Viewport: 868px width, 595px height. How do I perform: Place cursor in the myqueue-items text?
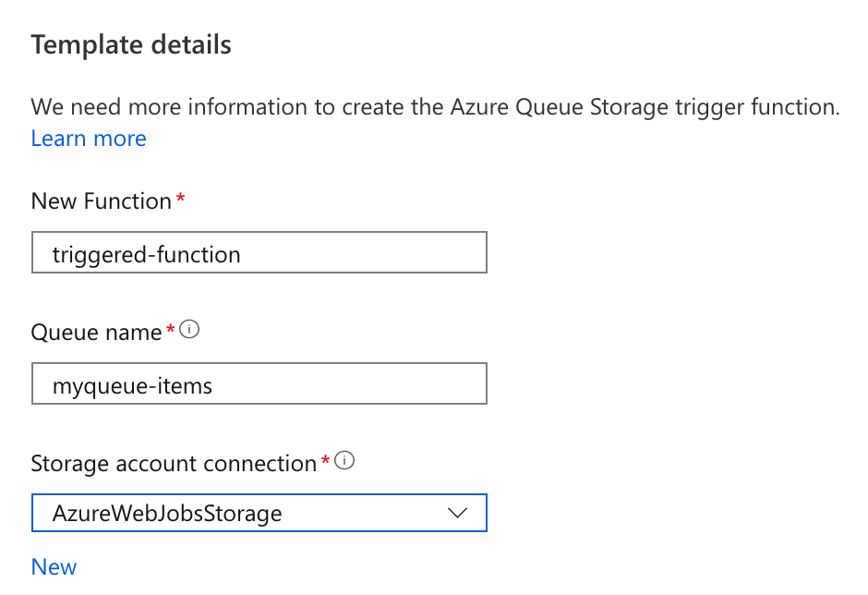click(x=133, y=385)
